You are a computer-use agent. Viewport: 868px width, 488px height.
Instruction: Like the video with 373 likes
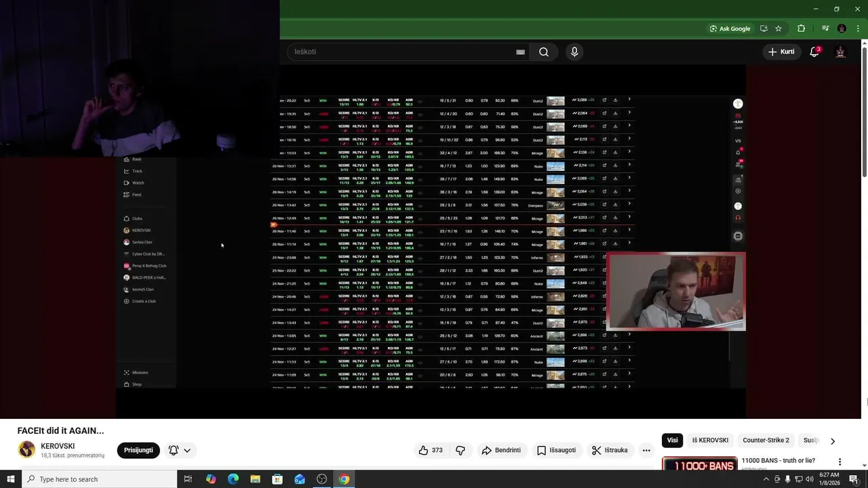[431, 450]
